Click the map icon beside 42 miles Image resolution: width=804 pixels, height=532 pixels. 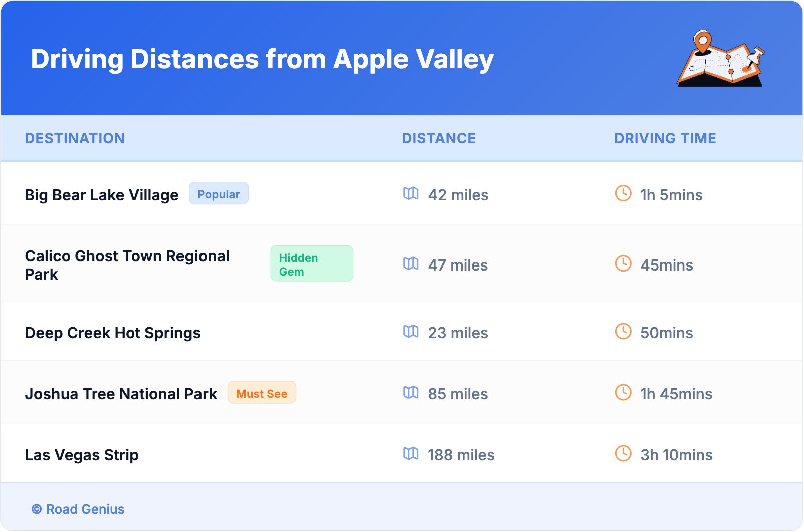411,193
